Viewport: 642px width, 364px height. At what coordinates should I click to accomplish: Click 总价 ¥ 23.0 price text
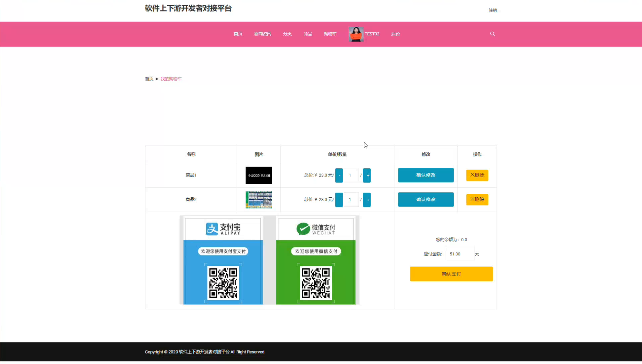click(319, 175)
